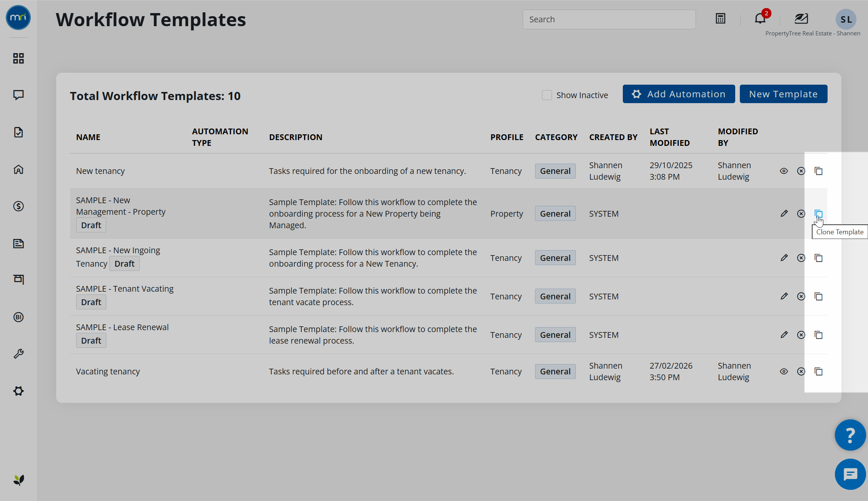Edit SAMPLE - Tenant Vacating template
The width and height of the screenshot is (868, 501).
coord(784,296)
